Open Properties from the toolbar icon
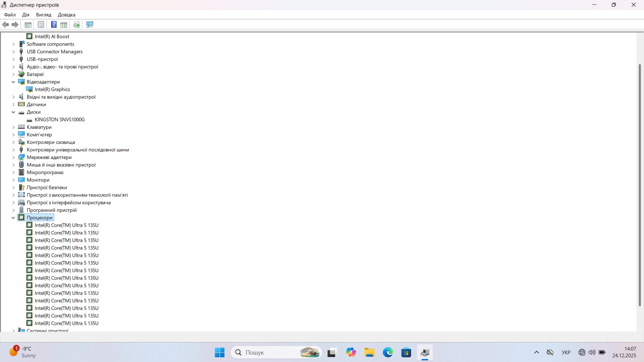The width and height of the screenshot is (644, 362). tap(41, 24)
